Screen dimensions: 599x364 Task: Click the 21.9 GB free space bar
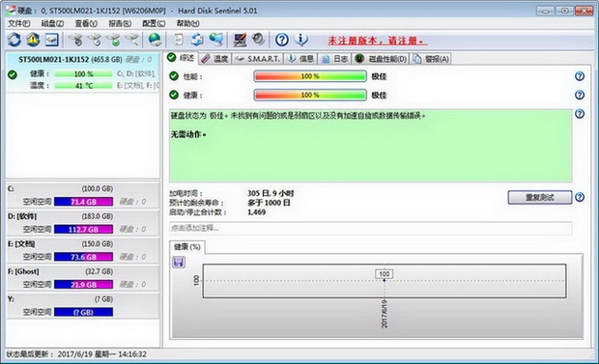point(84,284)
